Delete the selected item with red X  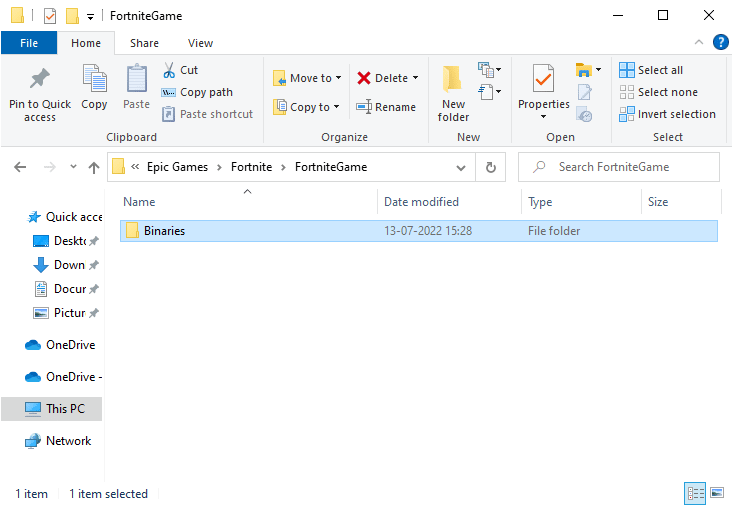(x=382, y=78)
